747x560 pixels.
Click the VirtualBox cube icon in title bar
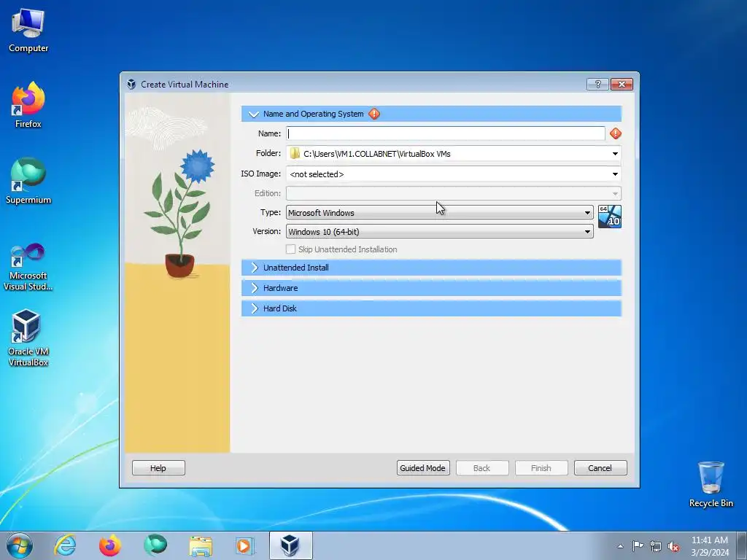pos(131,85)
